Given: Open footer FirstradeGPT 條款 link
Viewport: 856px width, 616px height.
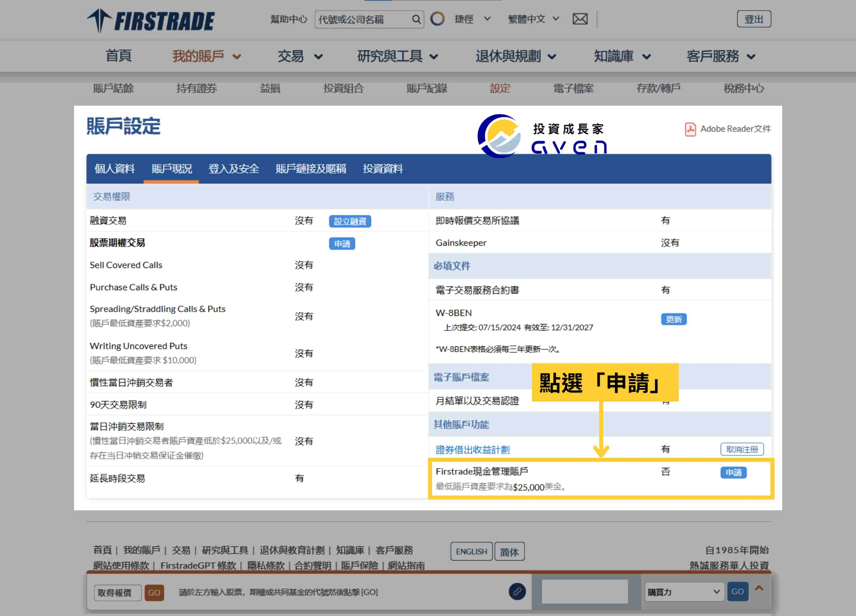Looking at the screenshot, I should 198,566.
